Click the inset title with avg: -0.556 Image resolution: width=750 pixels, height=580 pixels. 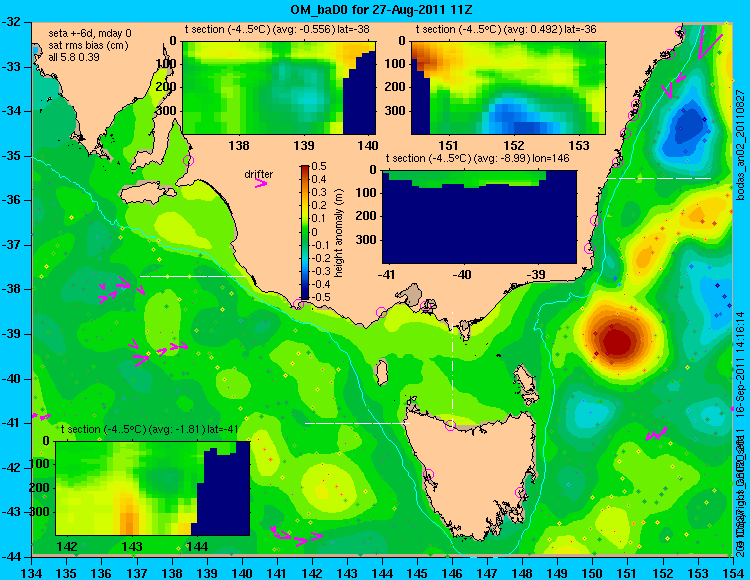click(277, 30)
